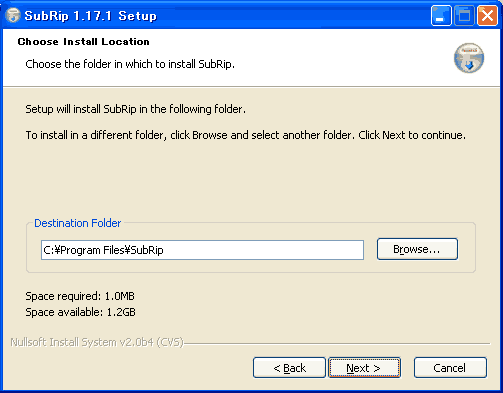Click the SubRip 1.17.1 Setup title text
The height and width of the screenshot is (393, 503).
click(x=91, y=16)
